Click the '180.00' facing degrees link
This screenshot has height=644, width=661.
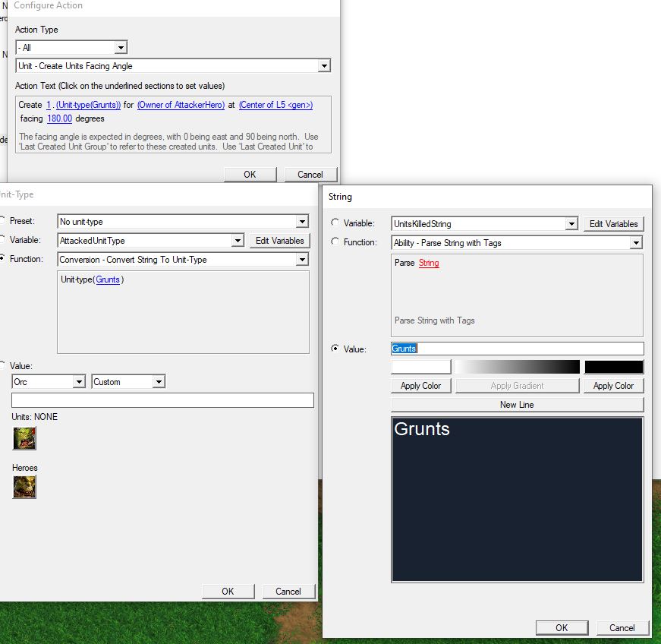click(59, 118)
